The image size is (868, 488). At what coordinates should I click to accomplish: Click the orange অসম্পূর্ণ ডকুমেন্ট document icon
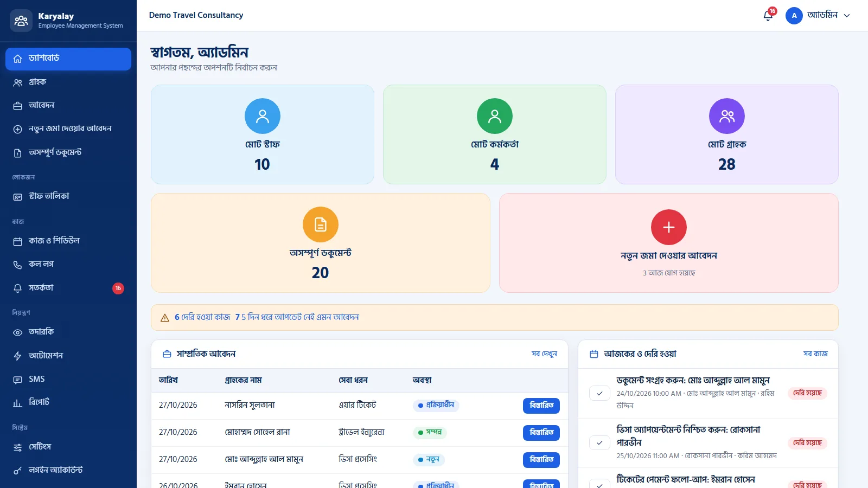tap(321, 224)
